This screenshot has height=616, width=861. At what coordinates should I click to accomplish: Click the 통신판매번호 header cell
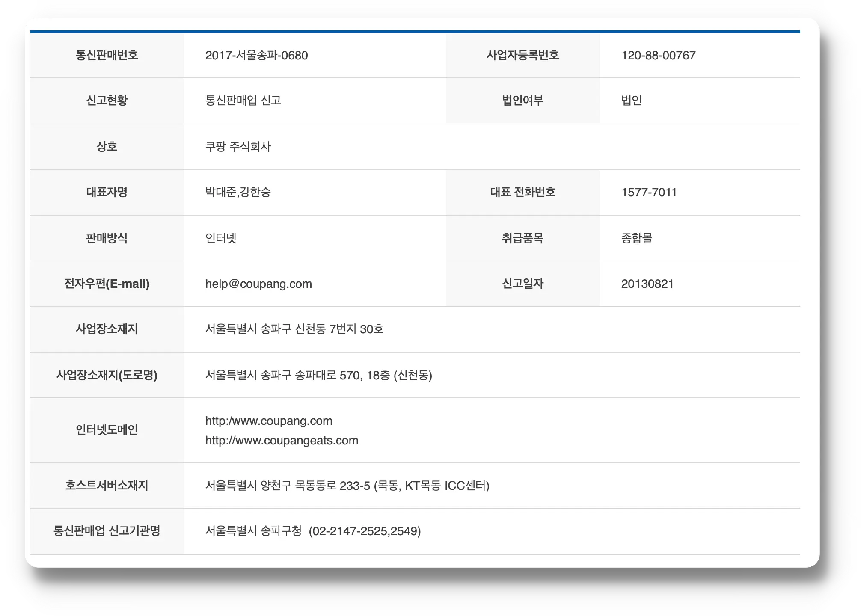pyautogui.click(x=107, y=55)
